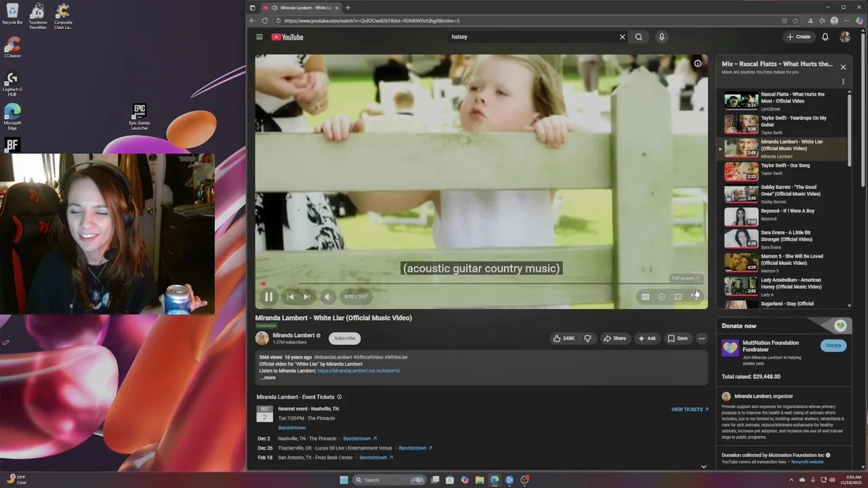Play Rascal Flatts What Hurts the Most
The width and height of the screenshot is (868, 488).
[783, 101]
